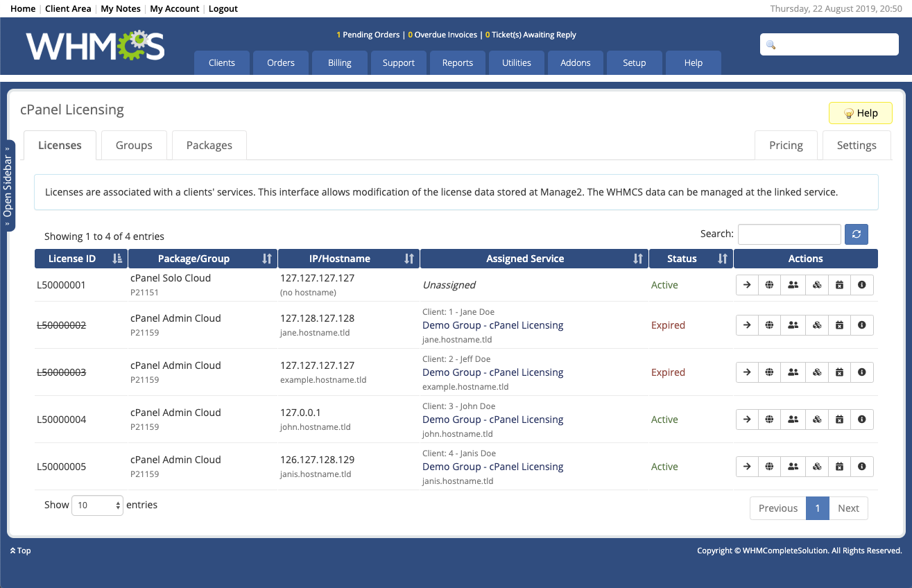The height and width of the screenshot is (588, 912).
Task: Click the globe icon for license L50000005
Action: point(769,467)
